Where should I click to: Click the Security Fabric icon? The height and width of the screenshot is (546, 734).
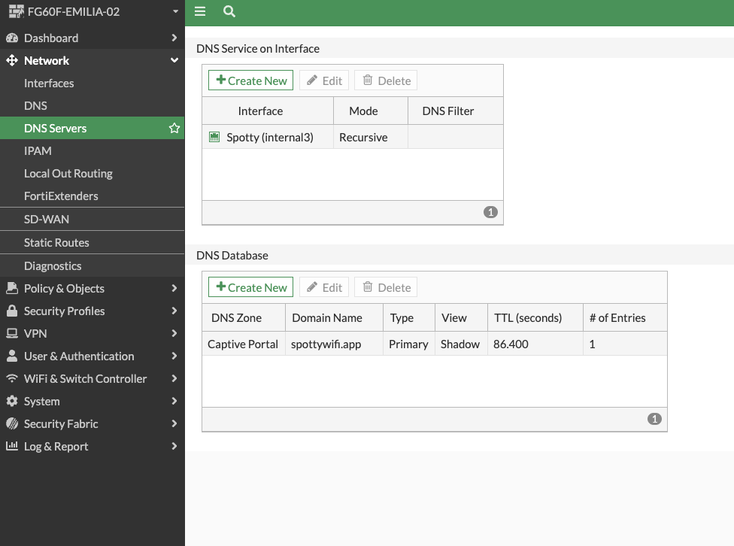[x=12, y=423]
